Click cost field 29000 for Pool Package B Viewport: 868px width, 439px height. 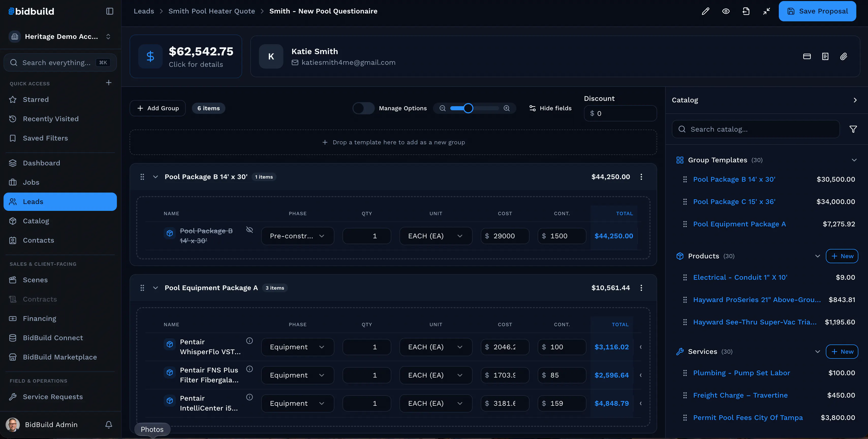[505, 236]
